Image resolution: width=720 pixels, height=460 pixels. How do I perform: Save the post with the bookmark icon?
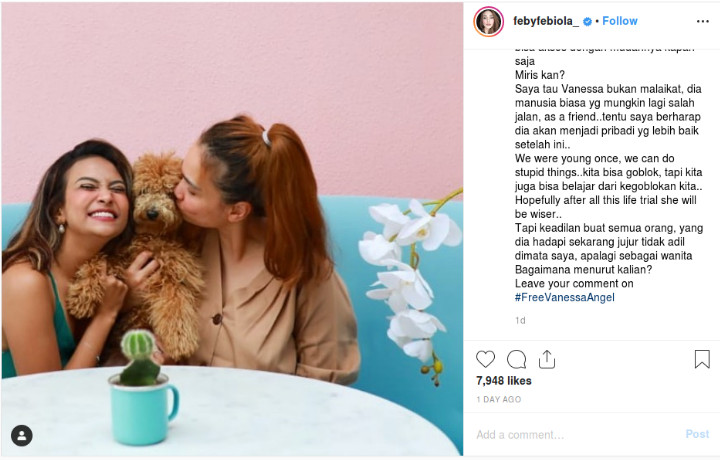click(702, 359)
